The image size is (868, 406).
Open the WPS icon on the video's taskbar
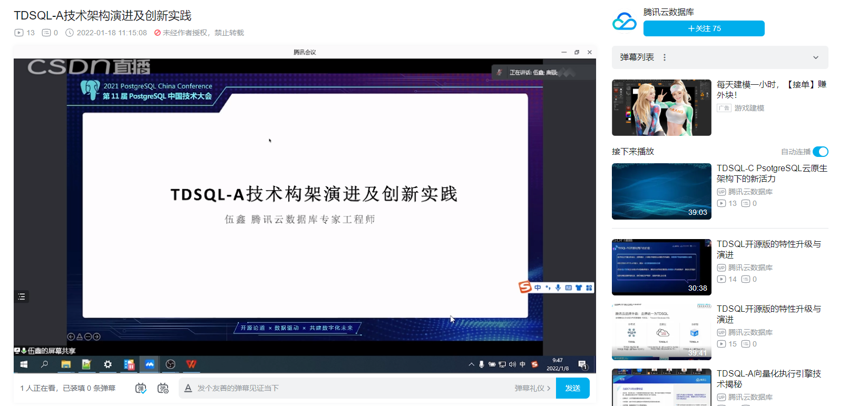tap(191, 364)
